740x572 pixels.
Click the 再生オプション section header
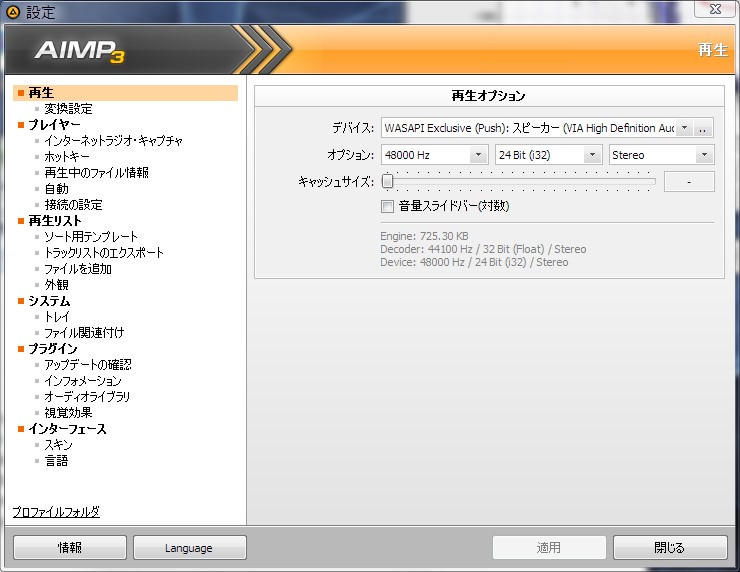(488, 96)
